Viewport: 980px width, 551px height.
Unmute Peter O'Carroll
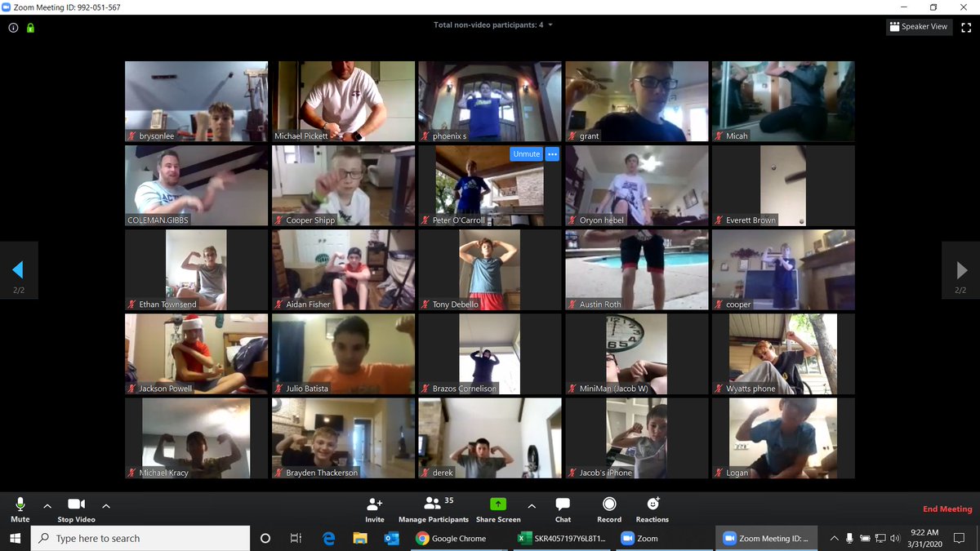click(x=527, y=153)
